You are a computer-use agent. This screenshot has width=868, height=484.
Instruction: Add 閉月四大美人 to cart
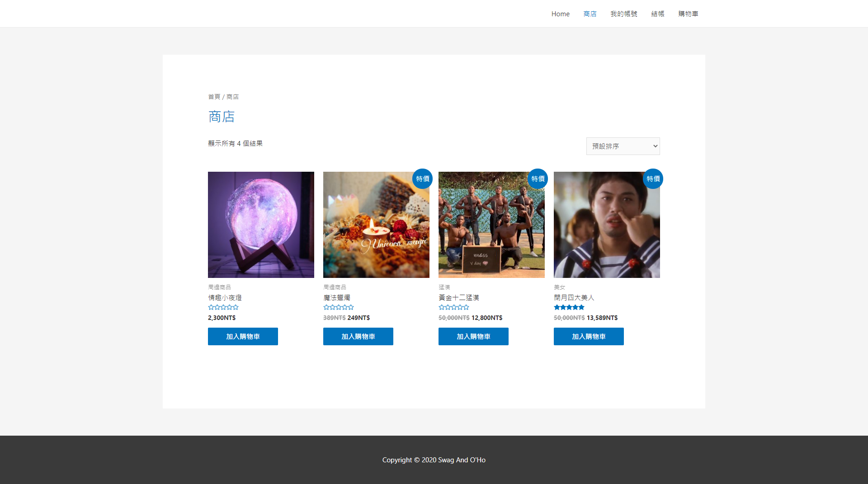(589, 337)
